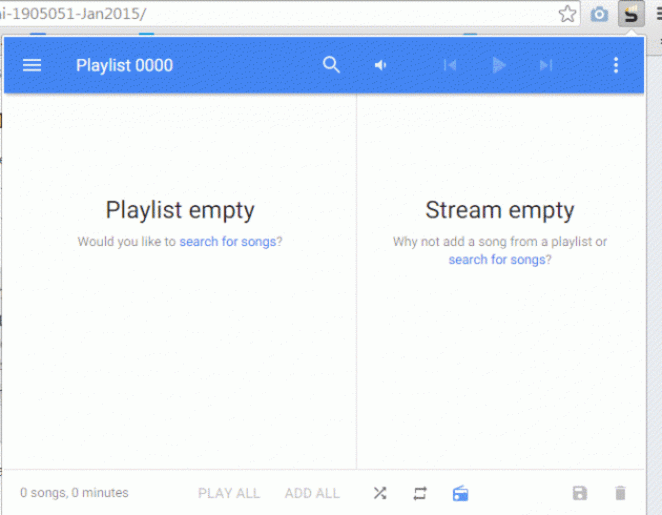Screen dimensions: 662x515
Task: Click the ADD ALL button
Action: point(312,493)
